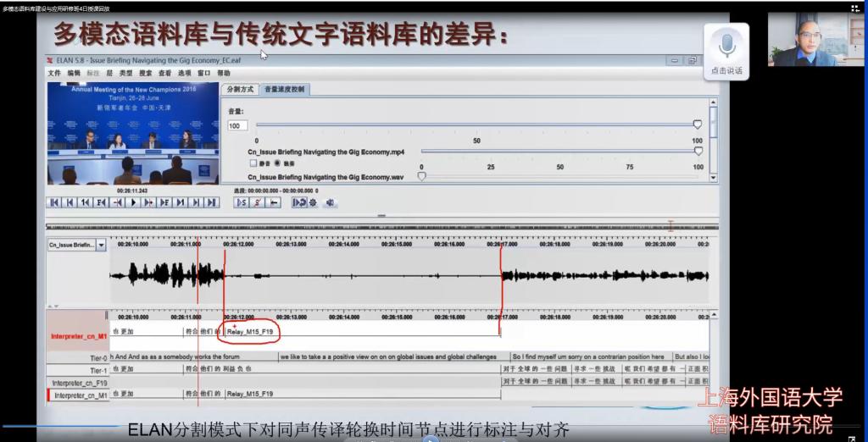Screen dimensions: 868x442
Task: Click the clear selection button
Action: [258, 202]
